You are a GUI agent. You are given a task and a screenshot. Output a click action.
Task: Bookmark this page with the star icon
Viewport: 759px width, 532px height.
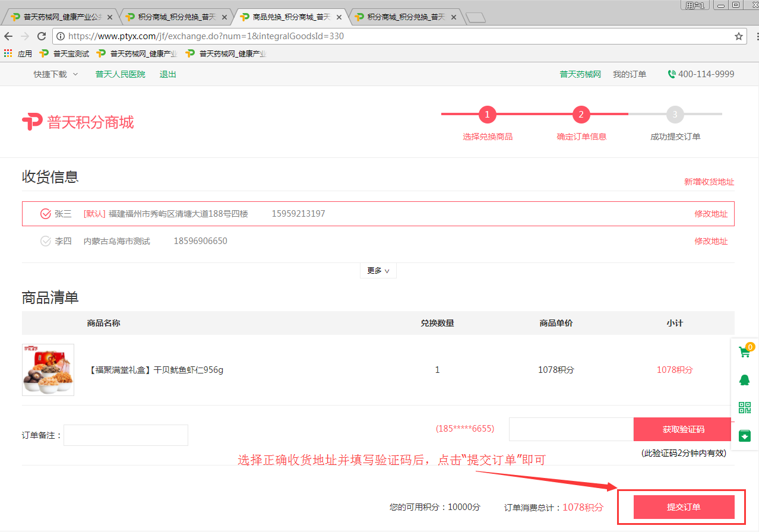739,36
